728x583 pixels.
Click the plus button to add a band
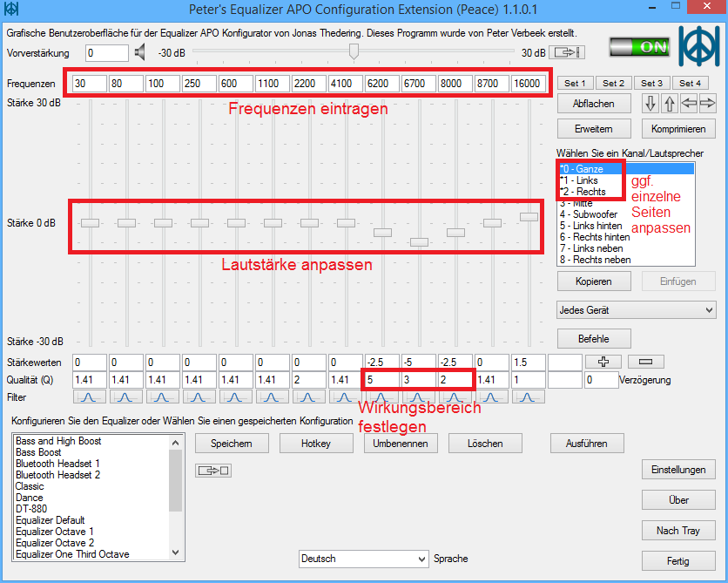(x=603, y=362)
